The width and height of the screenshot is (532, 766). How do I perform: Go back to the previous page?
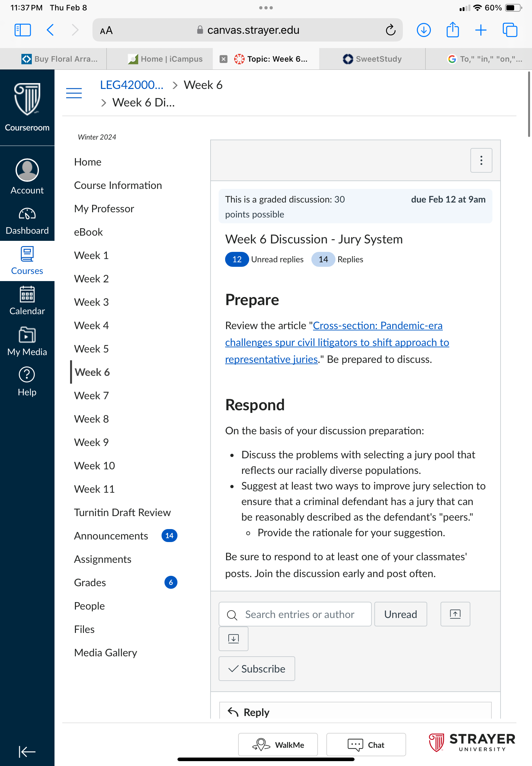(x=50, y=30)
